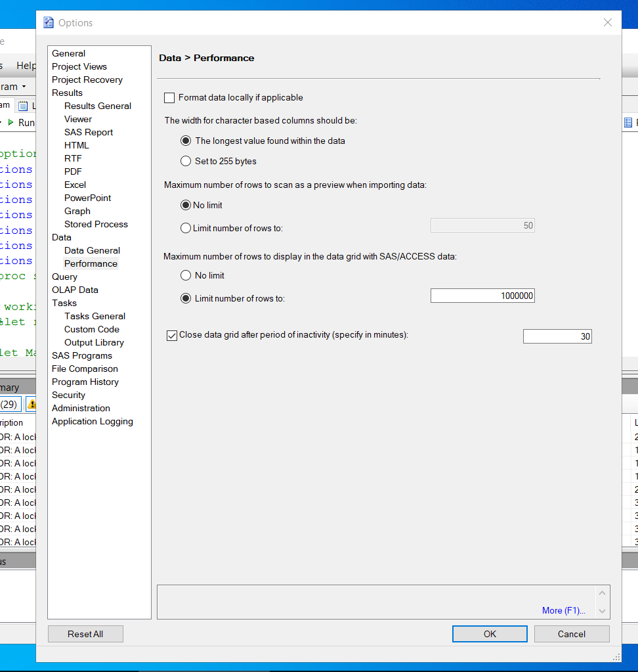Select Limit number of rows for SAS/ACCESS grid

[x=186, y=298]
